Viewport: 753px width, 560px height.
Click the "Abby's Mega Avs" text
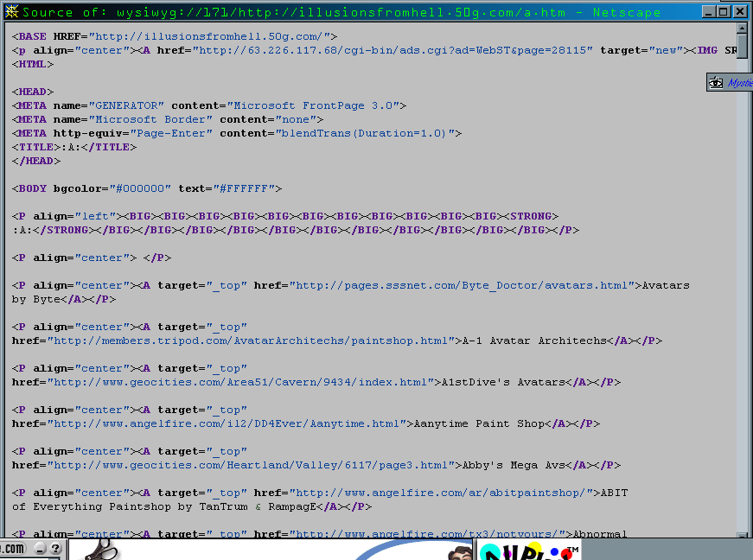pos(514,466)
